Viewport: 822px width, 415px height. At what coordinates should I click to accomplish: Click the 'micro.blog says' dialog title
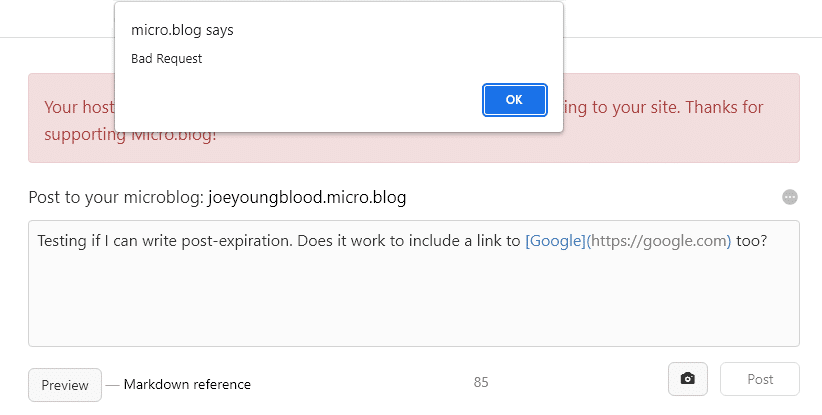[x=182, y=30]
